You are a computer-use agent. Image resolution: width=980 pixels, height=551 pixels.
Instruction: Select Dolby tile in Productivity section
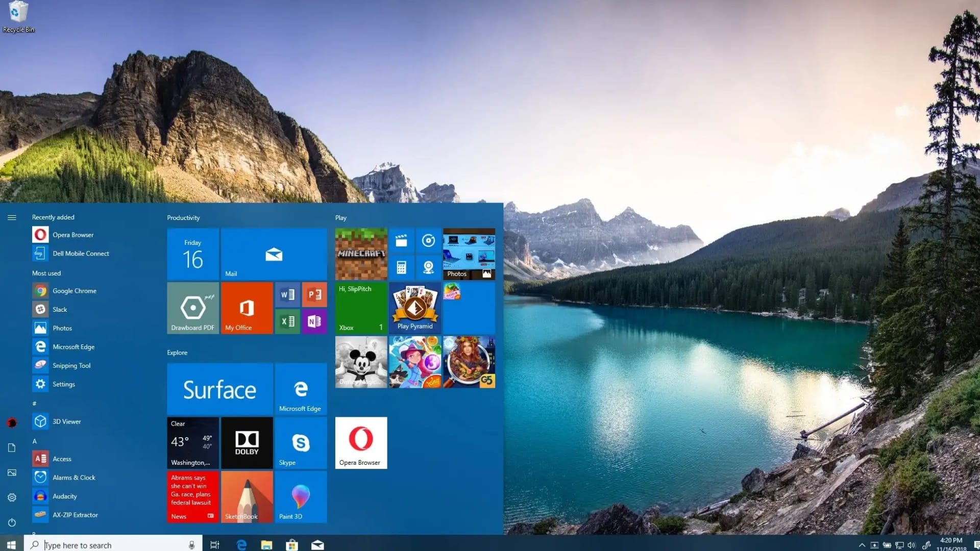tap(246, 443)
